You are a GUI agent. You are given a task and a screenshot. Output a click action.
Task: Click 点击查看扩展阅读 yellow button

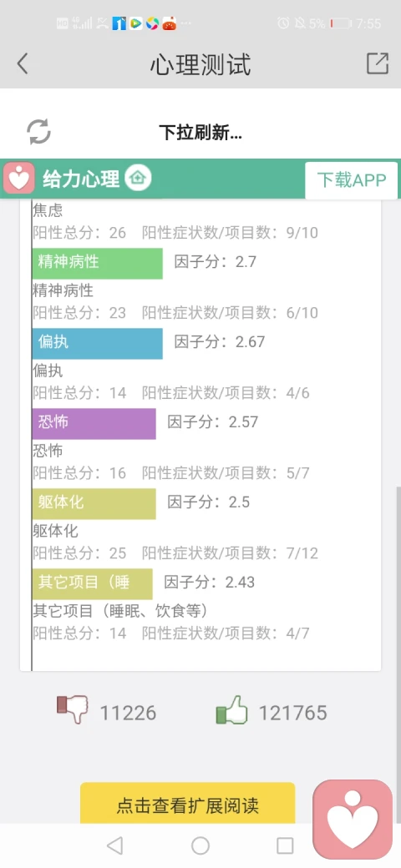click(x=188, y=803)
